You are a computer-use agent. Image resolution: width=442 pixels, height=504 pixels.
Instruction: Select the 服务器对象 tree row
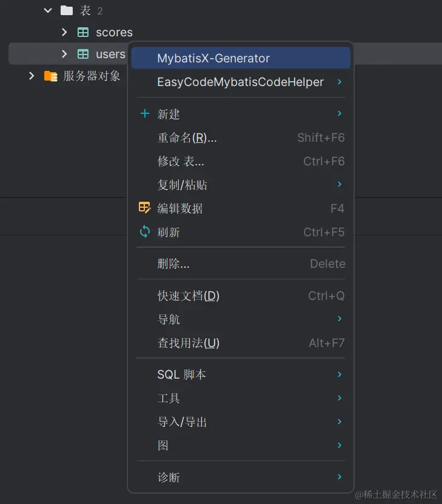click(92, 76)
